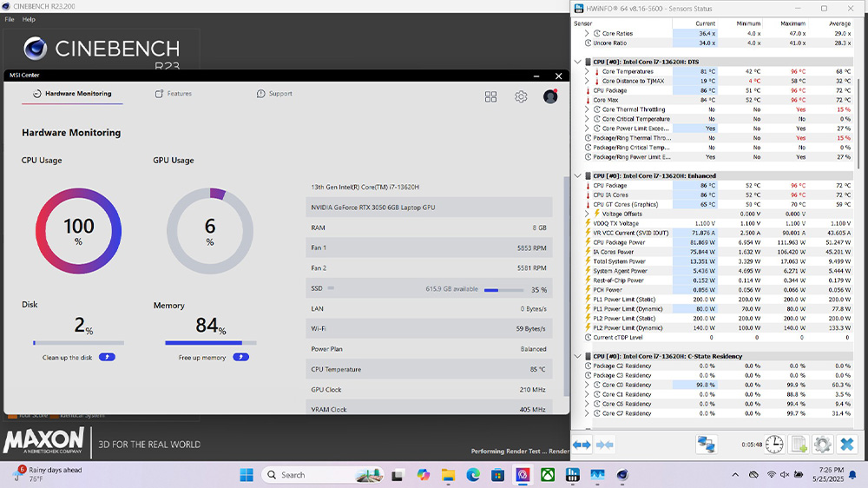Open Microsoft Store from the taskbar
Viewport: 868px width, 488px height.
[x=497, y=475]
